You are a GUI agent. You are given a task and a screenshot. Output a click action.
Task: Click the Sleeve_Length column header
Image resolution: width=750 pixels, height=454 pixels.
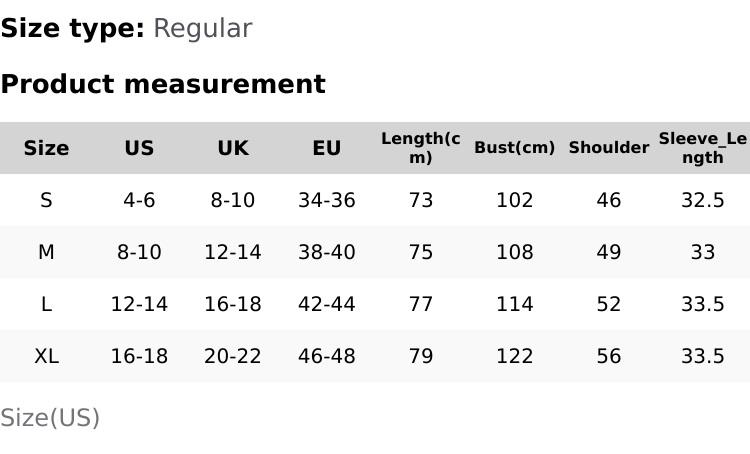[702, 148]
